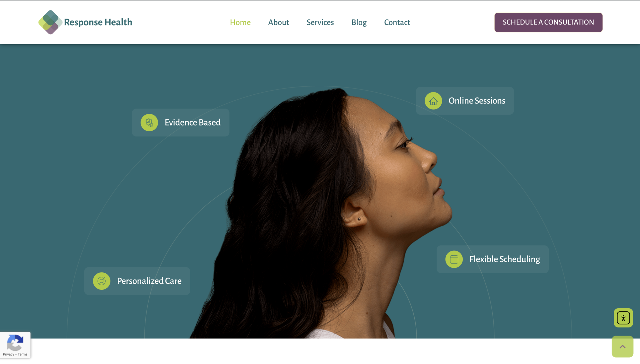Open the Services menu item
Image resolution: width=640 pixels, height=364 pixels.
[320, 22]
